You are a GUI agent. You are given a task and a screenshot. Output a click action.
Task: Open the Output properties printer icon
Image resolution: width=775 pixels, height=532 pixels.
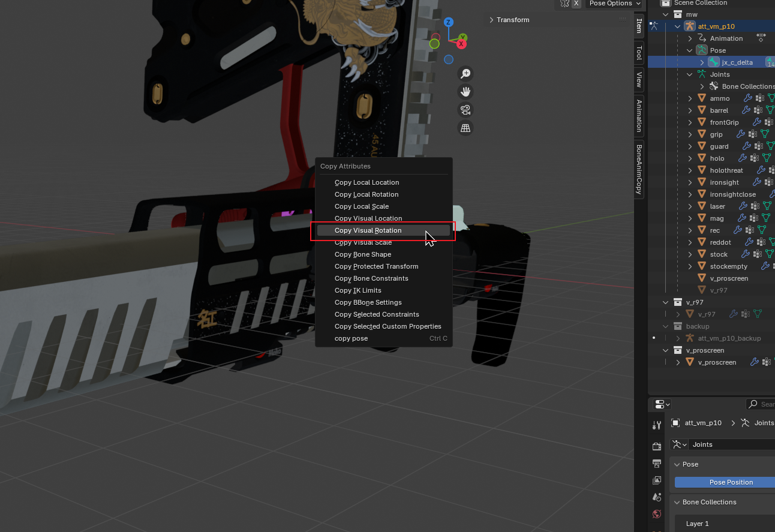point(656,464)
